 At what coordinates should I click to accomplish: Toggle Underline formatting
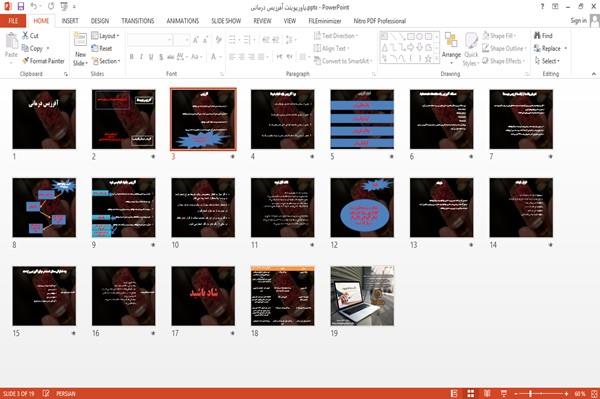151,57
